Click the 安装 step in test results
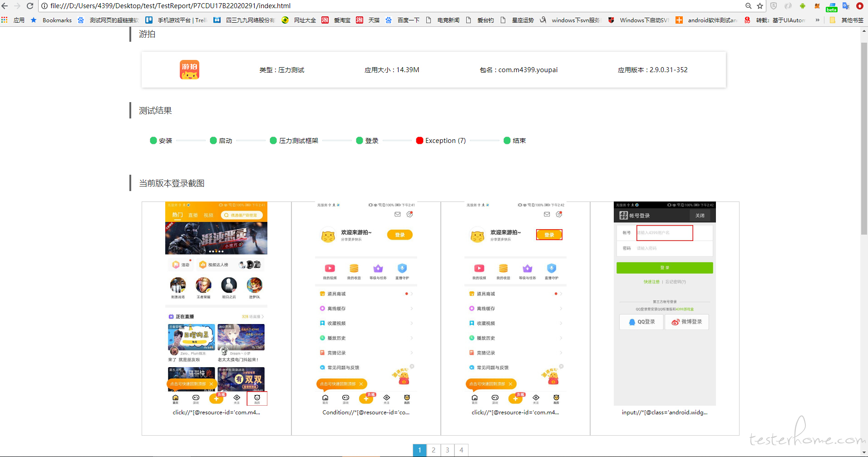Image resolution: width=868 pixels, height=457 pixels. 161,141
